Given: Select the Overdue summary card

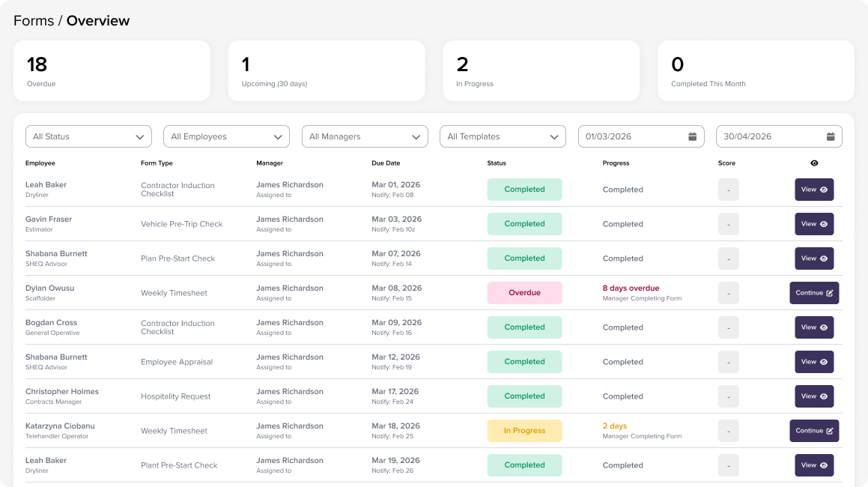Looking at the screenshot, I should point(112,70).
